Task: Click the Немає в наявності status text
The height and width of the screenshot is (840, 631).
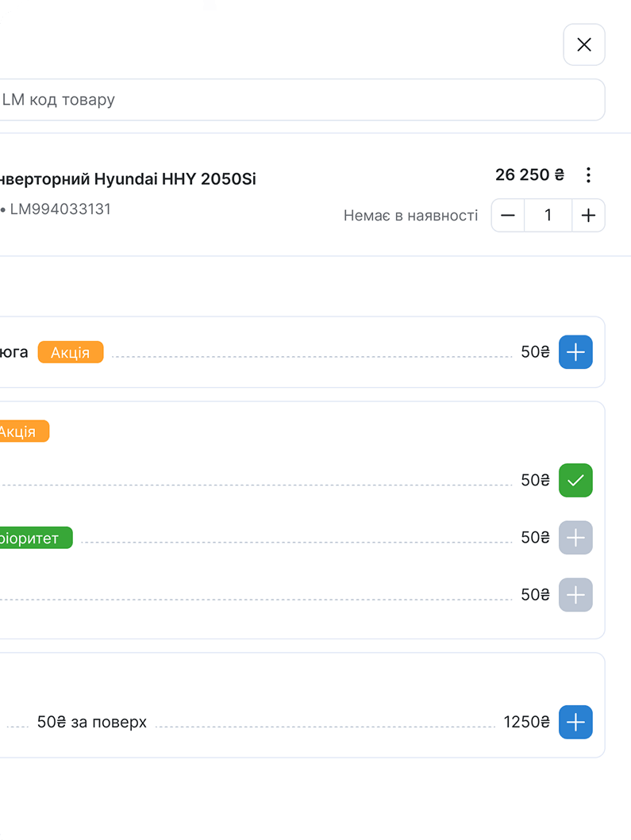Action: (x=410, y=216)
